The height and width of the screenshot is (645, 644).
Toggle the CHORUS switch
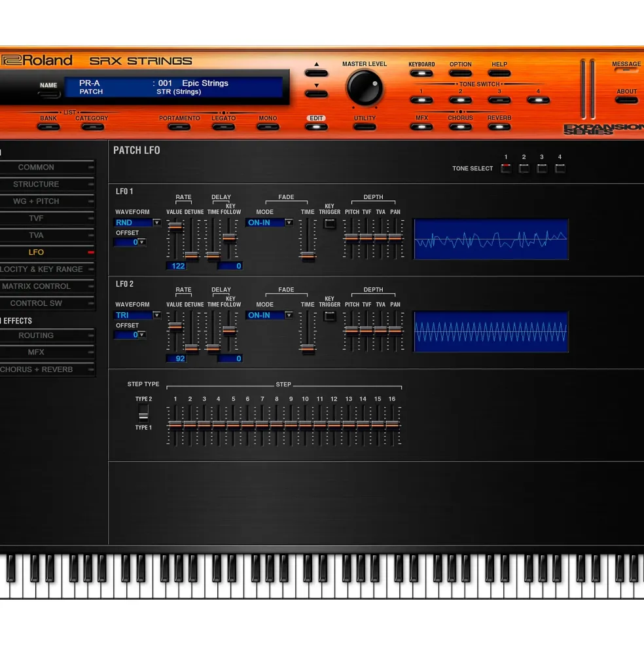(x=460, y=127)
